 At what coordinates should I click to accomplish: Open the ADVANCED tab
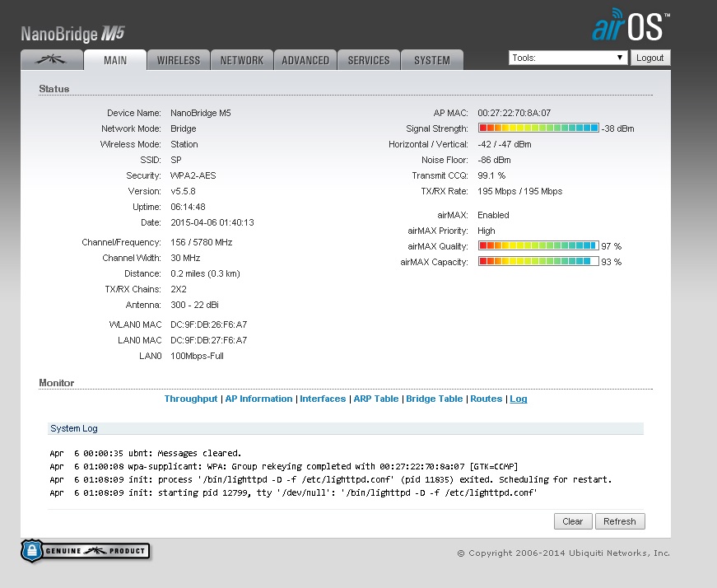(305, 60)
